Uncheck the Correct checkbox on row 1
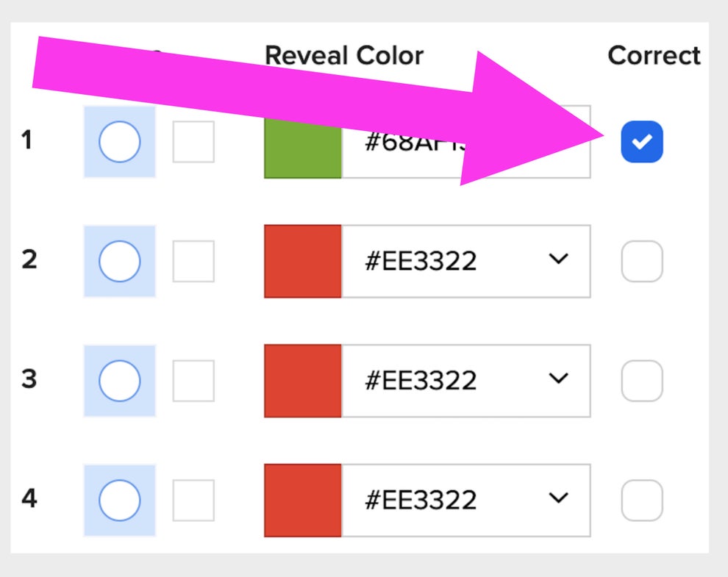728x577 pixels. click(x=640, y=141)
